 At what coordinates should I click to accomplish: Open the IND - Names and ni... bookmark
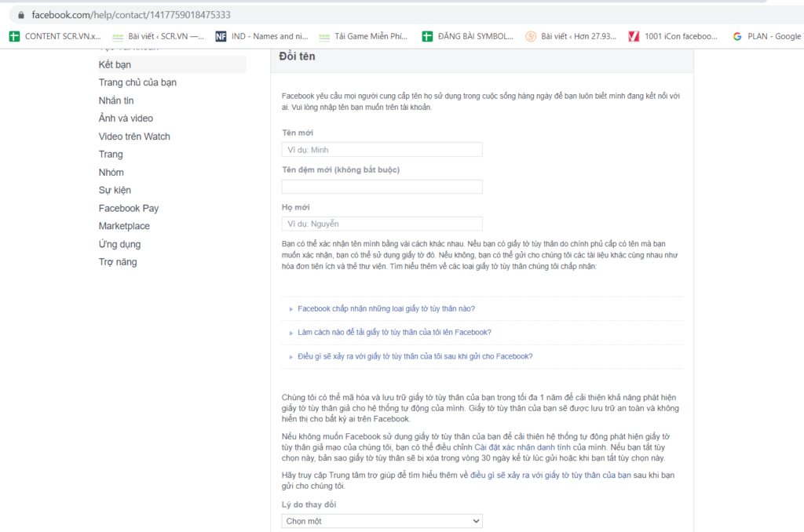point(262,36)
